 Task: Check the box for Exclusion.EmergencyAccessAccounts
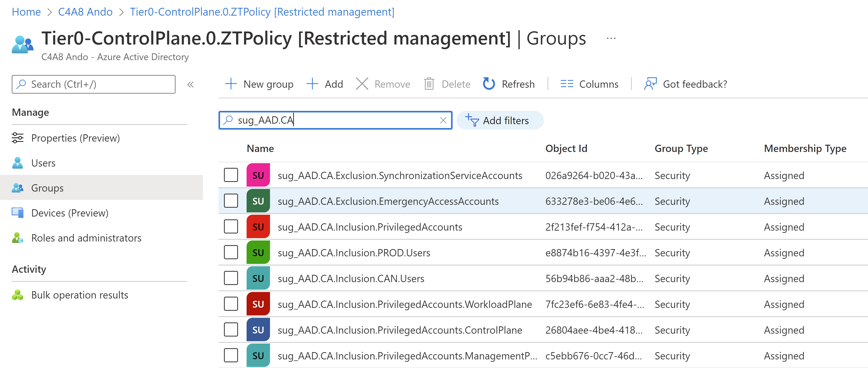231,201
